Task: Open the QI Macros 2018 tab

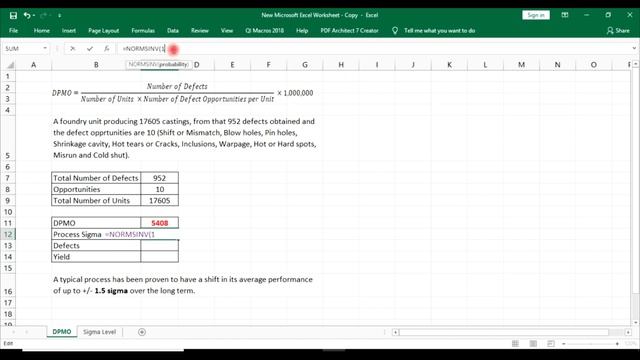Action: (264, 31)
